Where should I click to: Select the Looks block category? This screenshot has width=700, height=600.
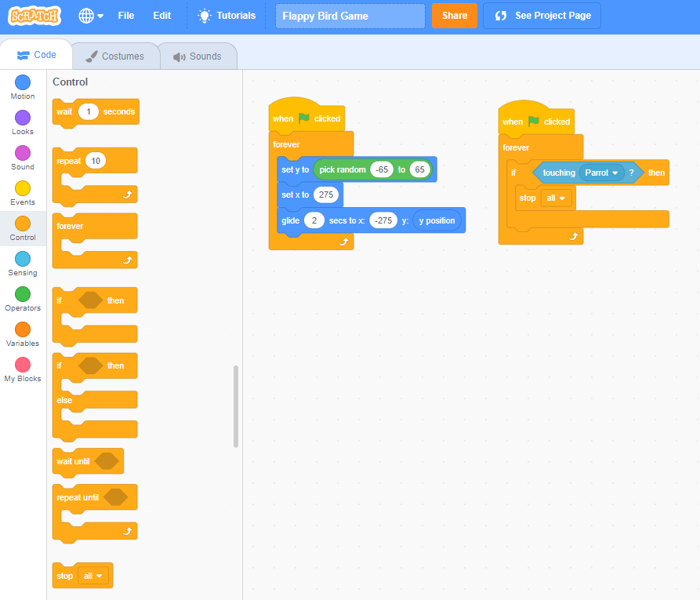coord(23,118)
